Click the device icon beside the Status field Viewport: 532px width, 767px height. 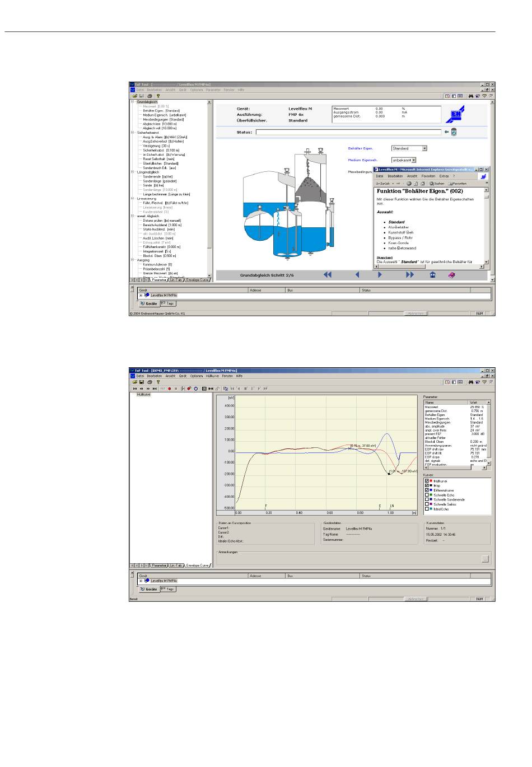coord(454,132)
